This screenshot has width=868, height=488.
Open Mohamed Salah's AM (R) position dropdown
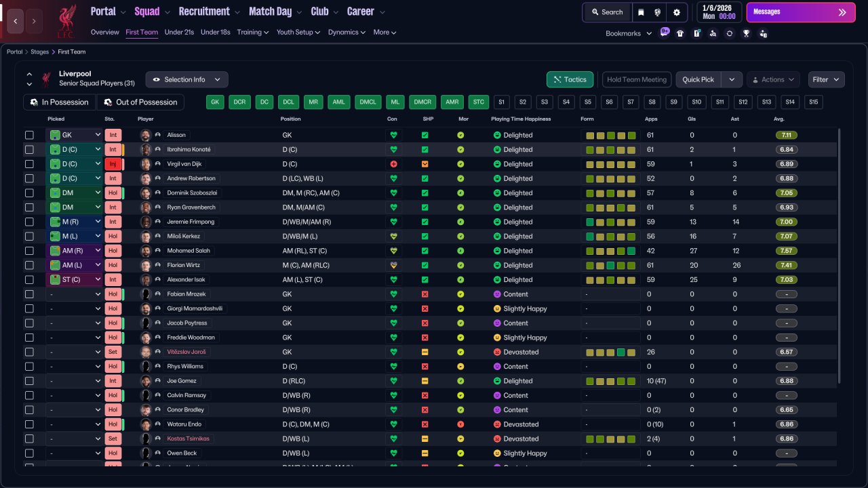[x=75, y=251]
